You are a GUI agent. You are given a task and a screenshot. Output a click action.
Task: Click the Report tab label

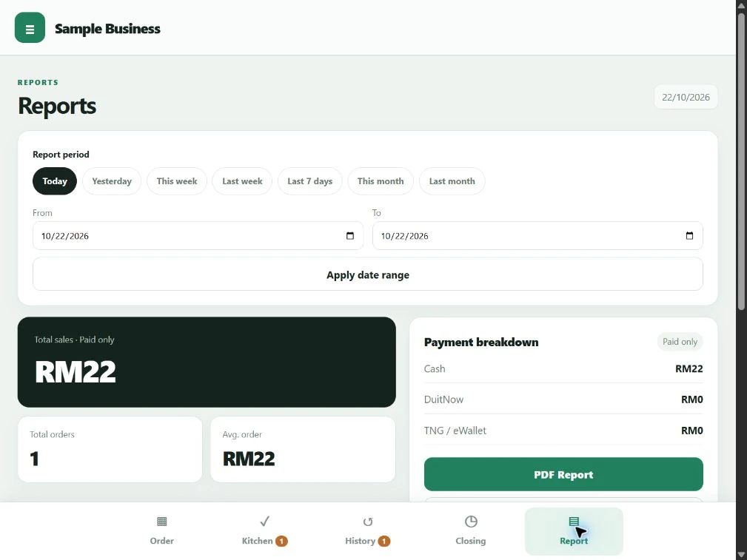point(574,541)
